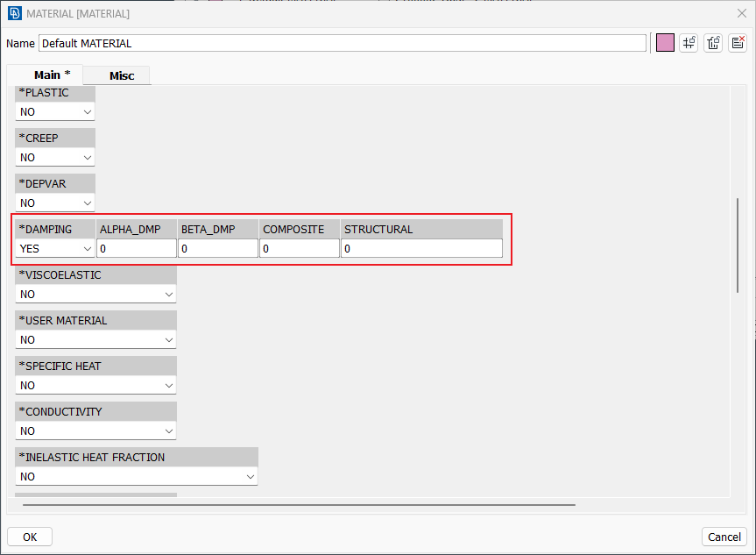
Task: Expand the *CREEP dropdown
Action: click(x=55, y=158)
